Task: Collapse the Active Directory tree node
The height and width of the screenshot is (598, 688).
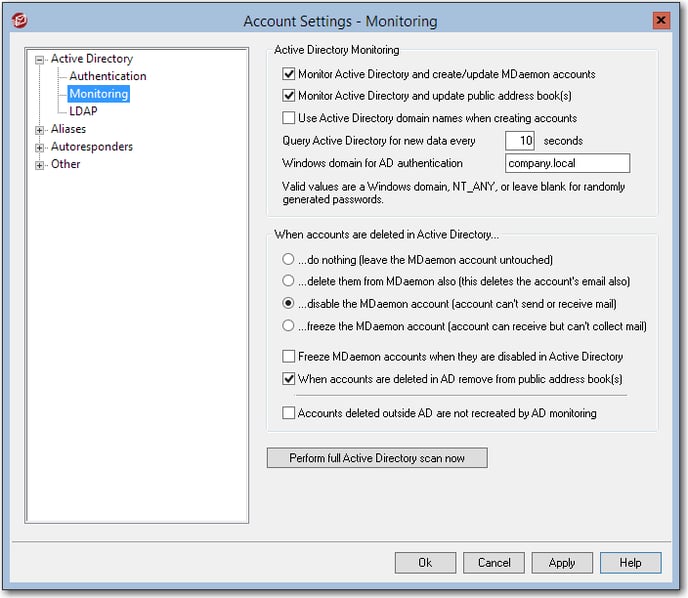Action: coord(39,60)
